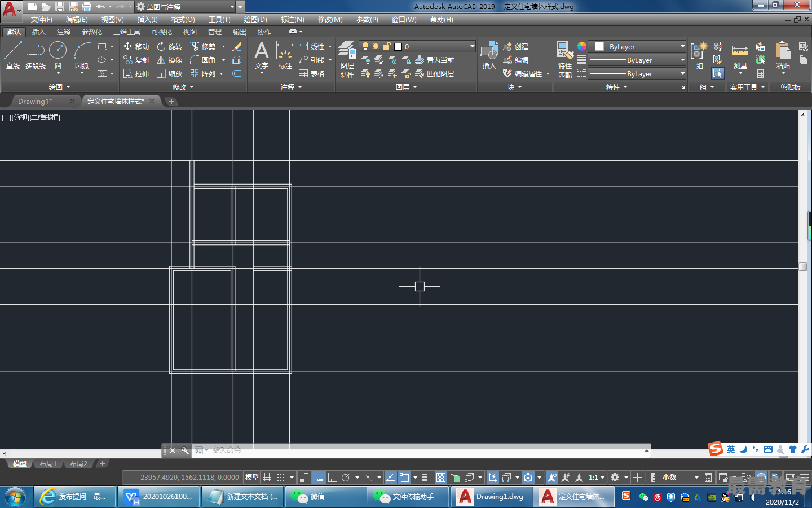Expand the Annotation (注释) panel
Image resolution: width=812 pixels, height=508 pixels.
[292, 87]
